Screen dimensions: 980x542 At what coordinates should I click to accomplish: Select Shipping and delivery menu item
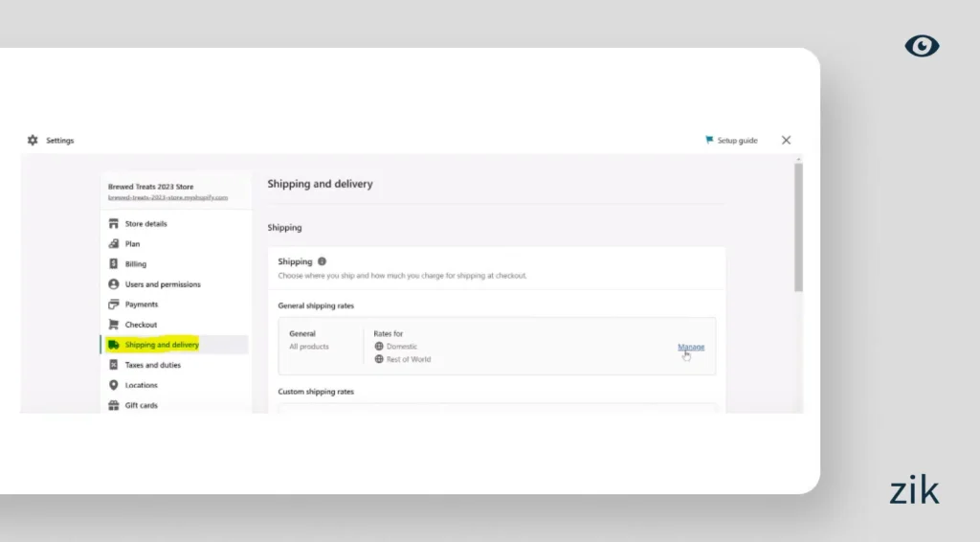click(162, 345)
